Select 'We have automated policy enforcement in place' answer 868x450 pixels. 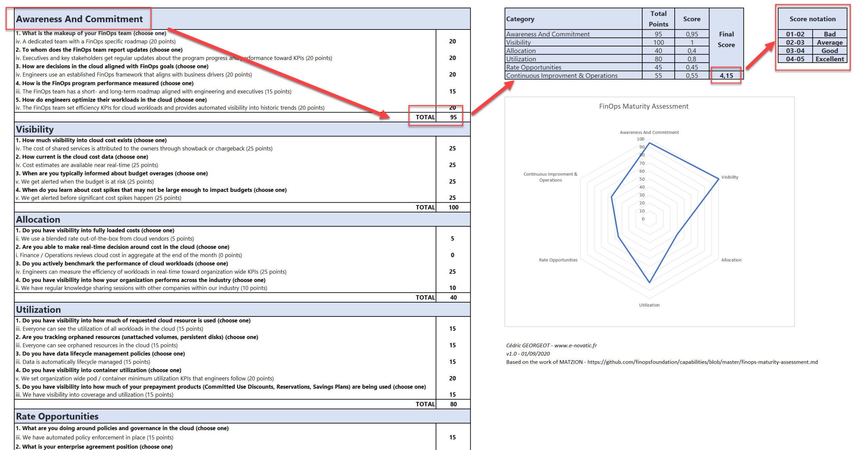(95, 437)
